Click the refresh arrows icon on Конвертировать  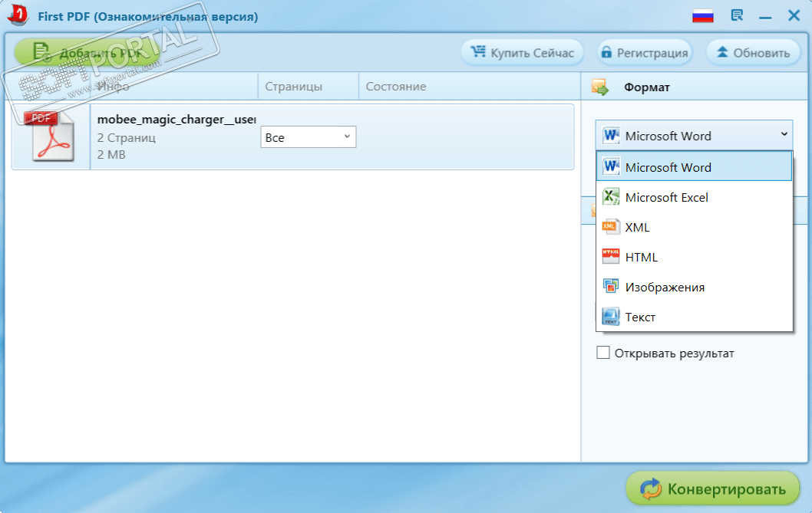(651, 488)
